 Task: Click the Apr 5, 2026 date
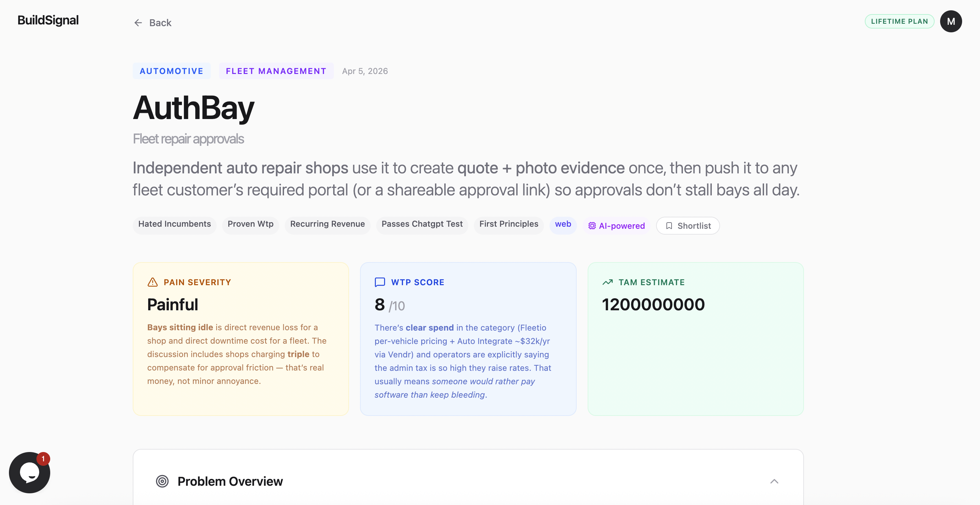pos(365,71)
